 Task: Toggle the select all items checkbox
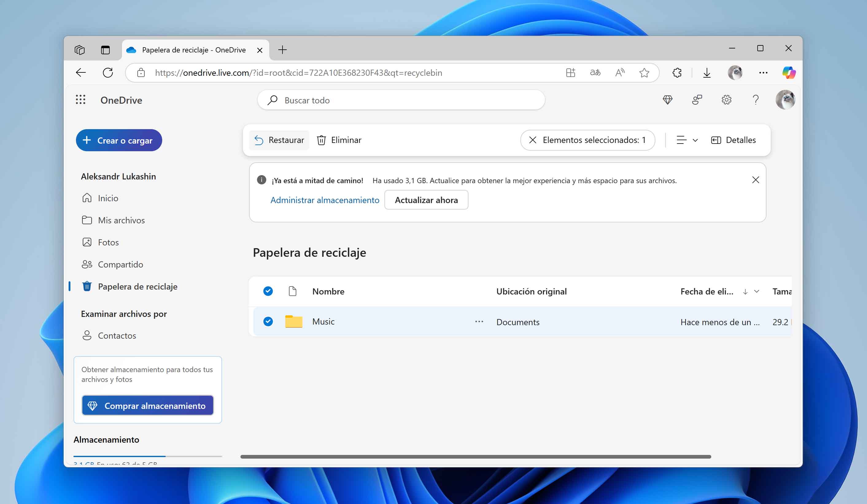coord(268,291)
